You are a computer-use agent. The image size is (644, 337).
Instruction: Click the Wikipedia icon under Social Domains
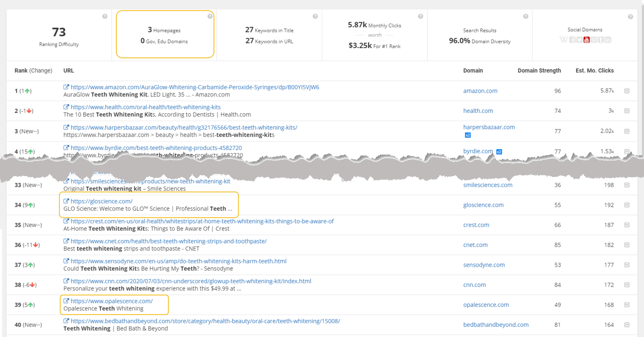563,40
